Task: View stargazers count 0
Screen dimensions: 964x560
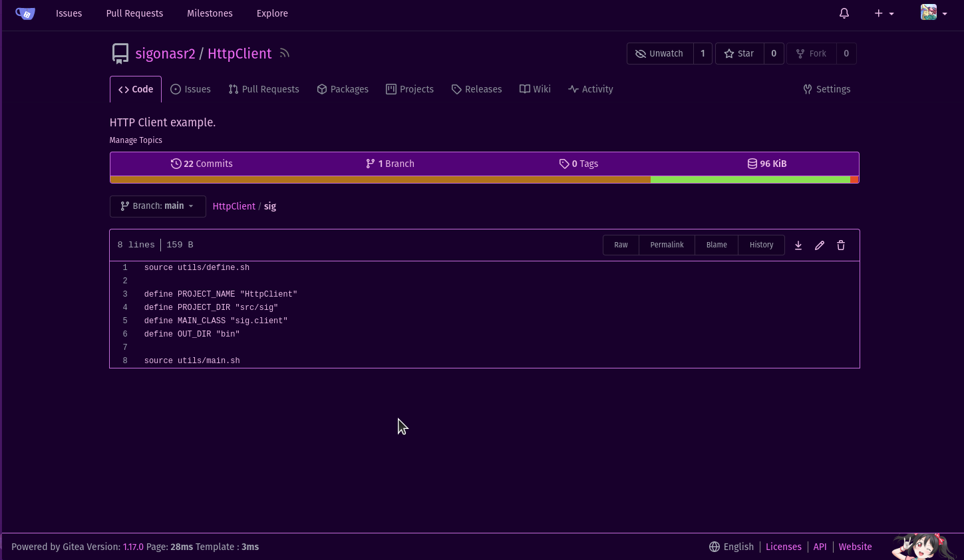Action: [774, 54]
